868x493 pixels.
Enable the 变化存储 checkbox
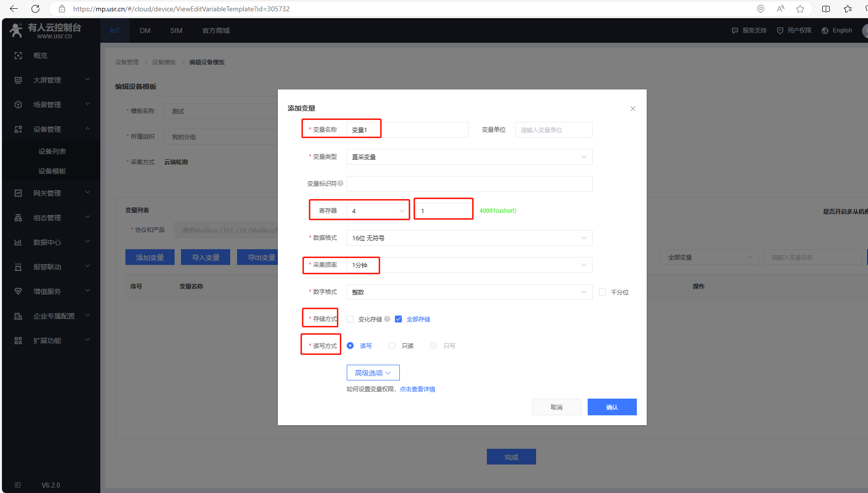[350, 319]
